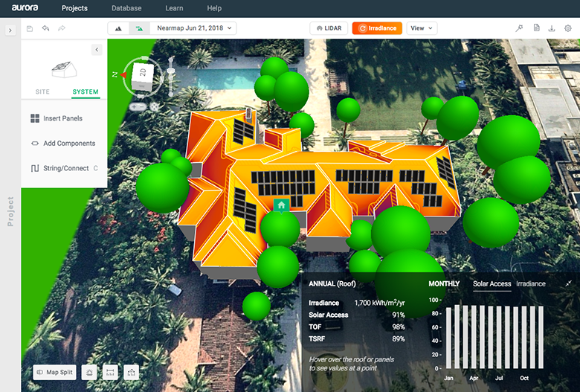Switch to the green satellite imagery icon
580x392 pixels.
[x=139, y=28]
